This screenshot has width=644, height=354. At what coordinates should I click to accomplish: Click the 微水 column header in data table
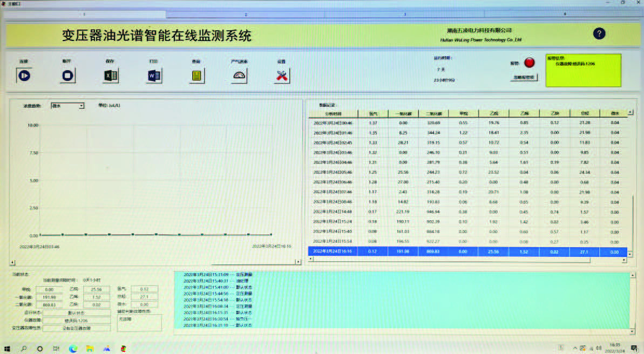coord(614,114)
